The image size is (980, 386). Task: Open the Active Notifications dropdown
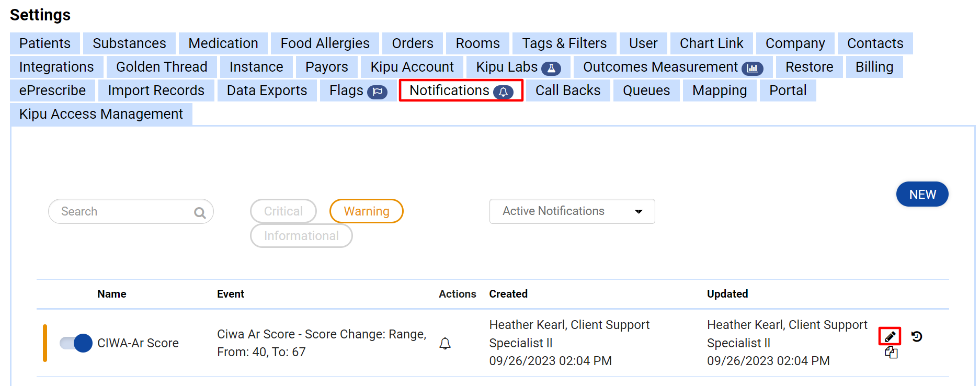[x=572, y=211]
